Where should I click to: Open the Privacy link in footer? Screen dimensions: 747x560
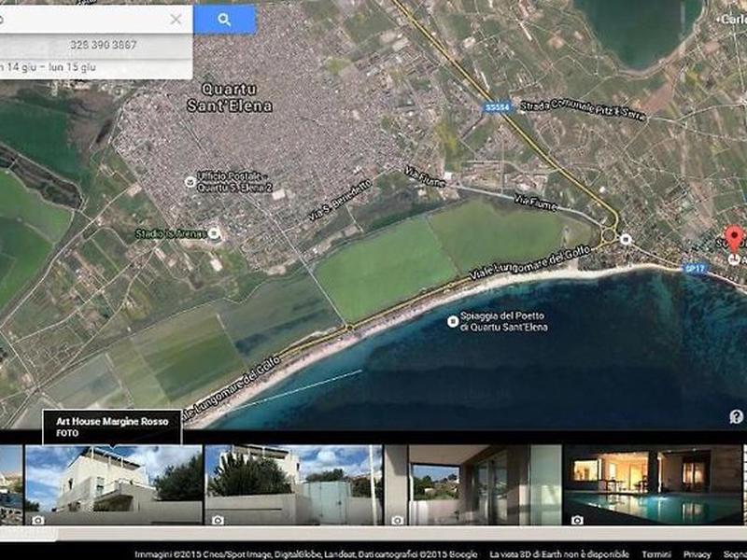point(696,553)
